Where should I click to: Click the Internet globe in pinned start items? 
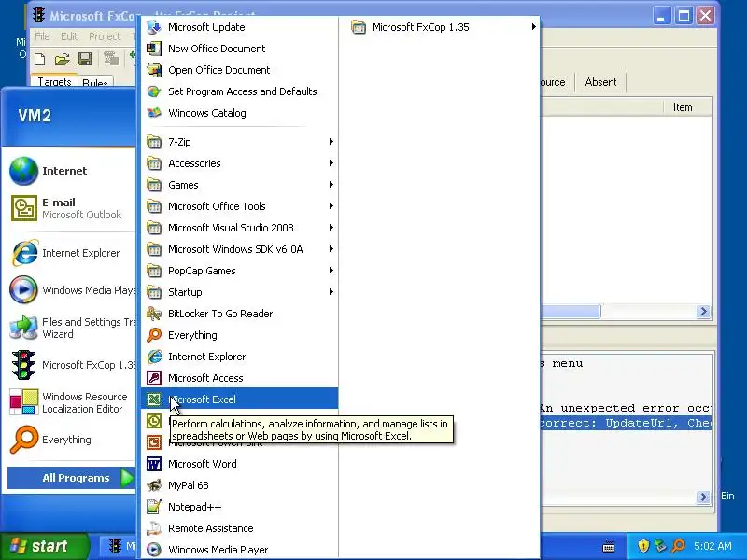23,171
